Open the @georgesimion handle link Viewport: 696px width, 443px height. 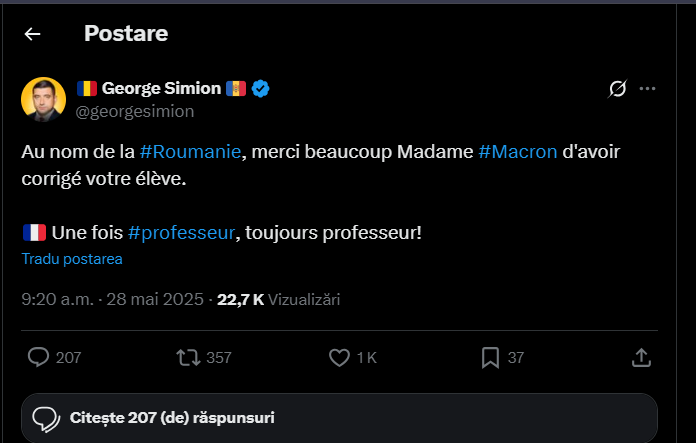[x=135, y=111]
